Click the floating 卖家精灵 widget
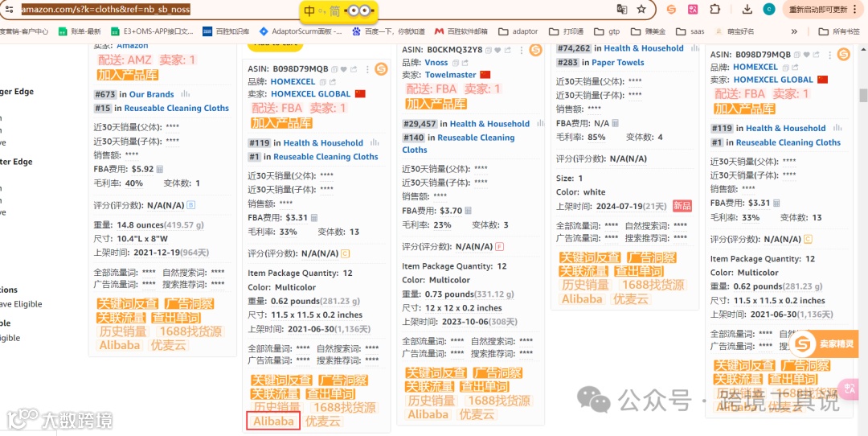Image resolution: width=868 pixels, height=436 pixels. tap(823, 344)
